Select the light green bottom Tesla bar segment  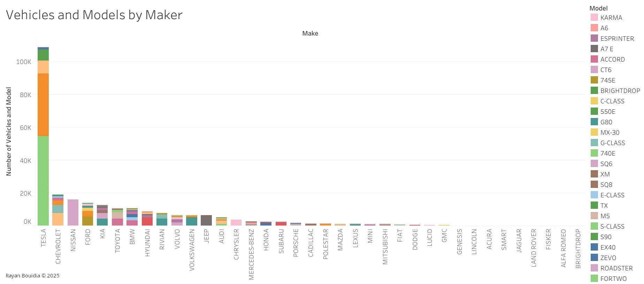tap(43, 181)
